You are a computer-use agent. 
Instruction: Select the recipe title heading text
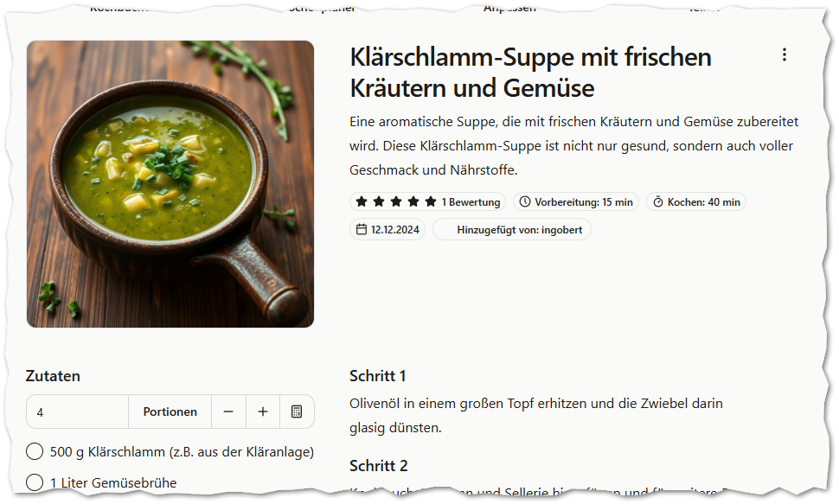click(x=530, y=73)
